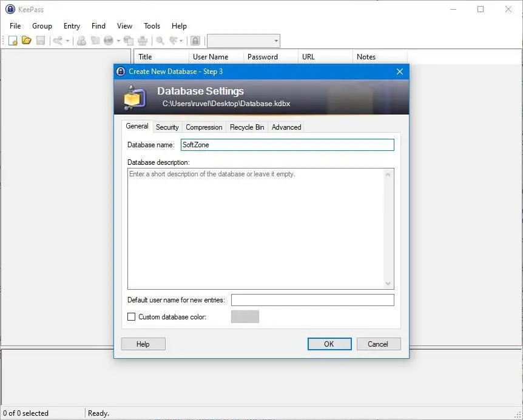The width and height of the screenshot is (523, 420).
Task: Confirm settings with the OK button
Action: pos(329,344)
